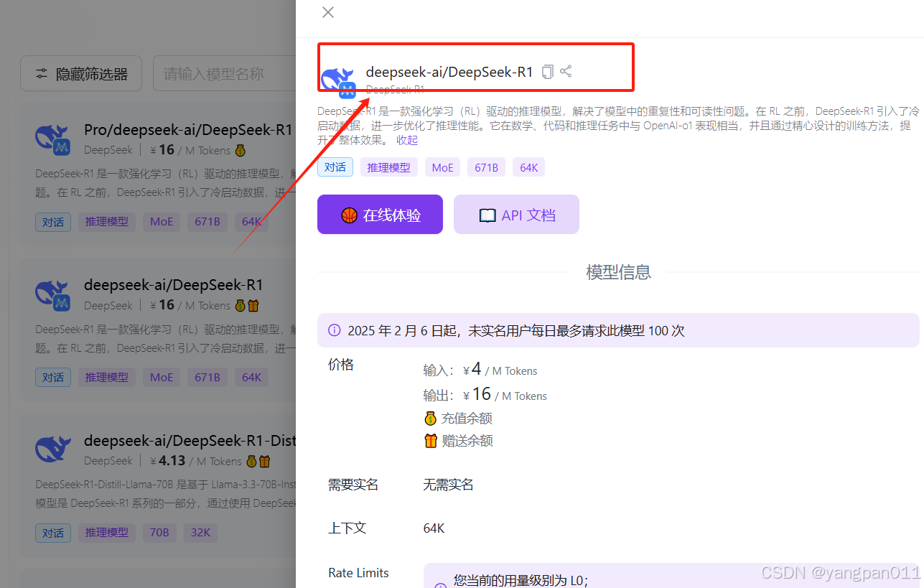Open the API 文档 button
Viewport: 924px width, 588px height.
pos(516,215)
